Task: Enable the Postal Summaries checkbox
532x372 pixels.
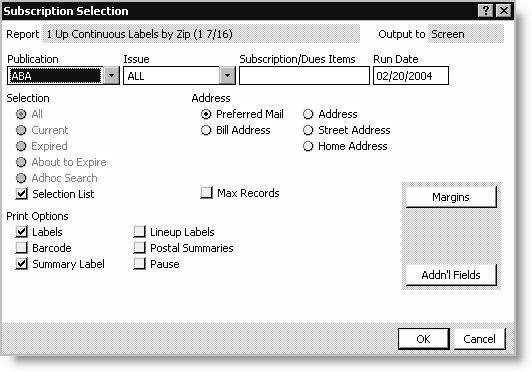Action: pos(139,248)
